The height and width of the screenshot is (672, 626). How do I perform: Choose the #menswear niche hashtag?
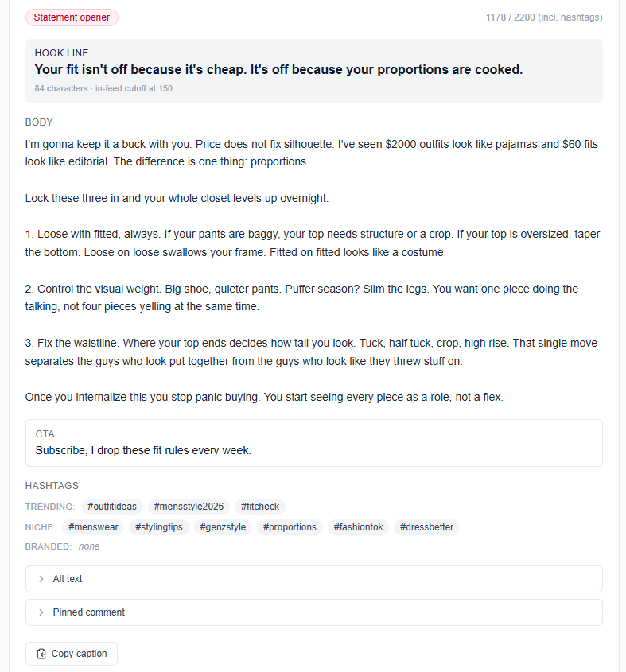[93, 527]
